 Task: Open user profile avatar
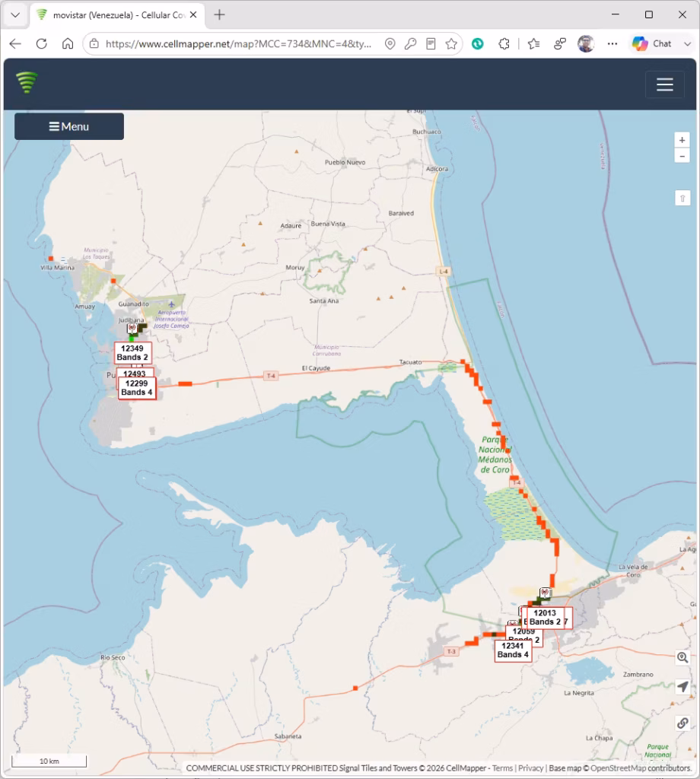pos(586,43)
